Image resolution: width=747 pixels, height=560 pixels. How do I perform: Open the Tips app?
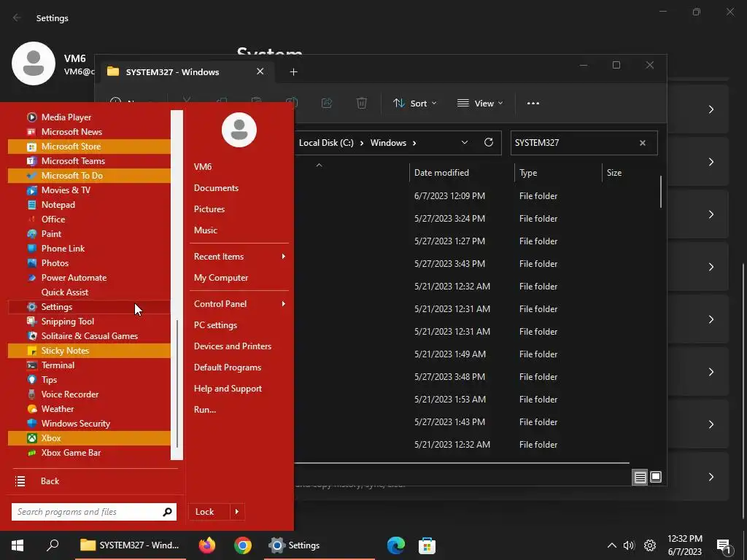point(89,380)
